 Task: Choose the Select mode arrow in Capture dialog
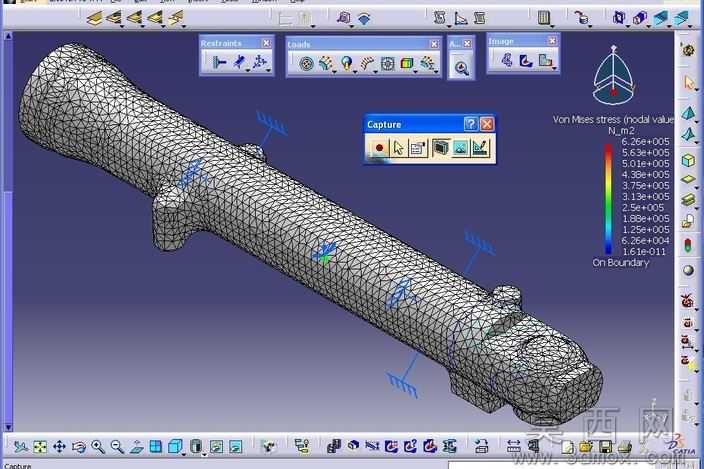(398, 148)
